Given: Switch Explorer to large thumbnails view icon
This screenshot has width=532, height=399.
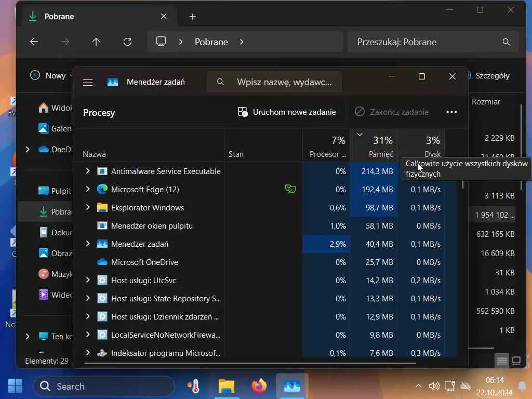Looking at the screenshot, I should pyautogui.click(x=516, y=361).
